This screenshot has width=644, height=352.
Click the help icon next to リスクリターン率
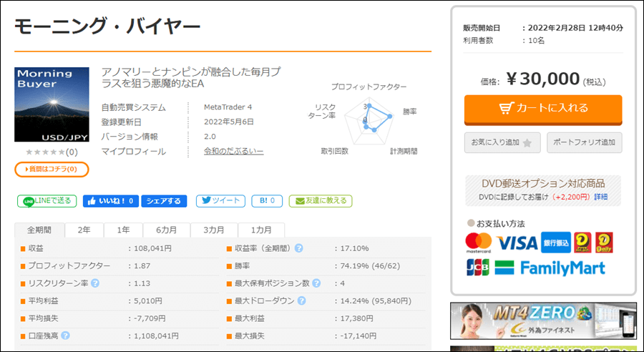[x=95, y=283]
